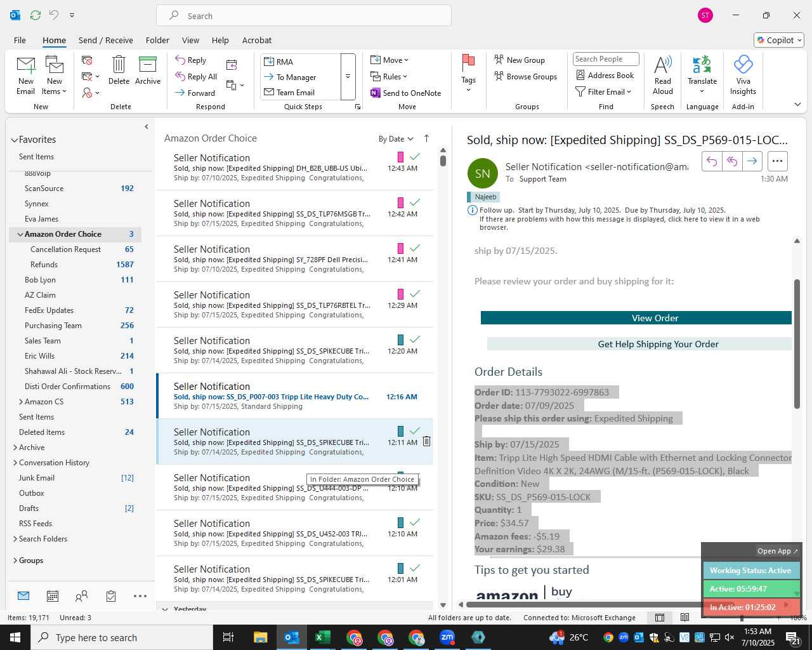Create a New Group
This screenshot has width=812, height=650.
pos(520,60)
